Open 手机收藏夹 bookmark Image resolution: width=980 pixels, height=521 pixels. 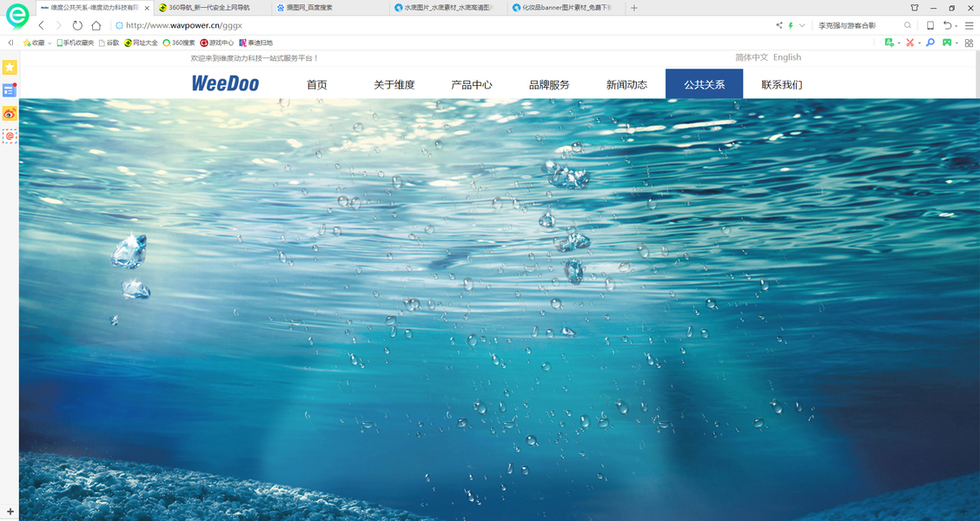click(75, 43)
